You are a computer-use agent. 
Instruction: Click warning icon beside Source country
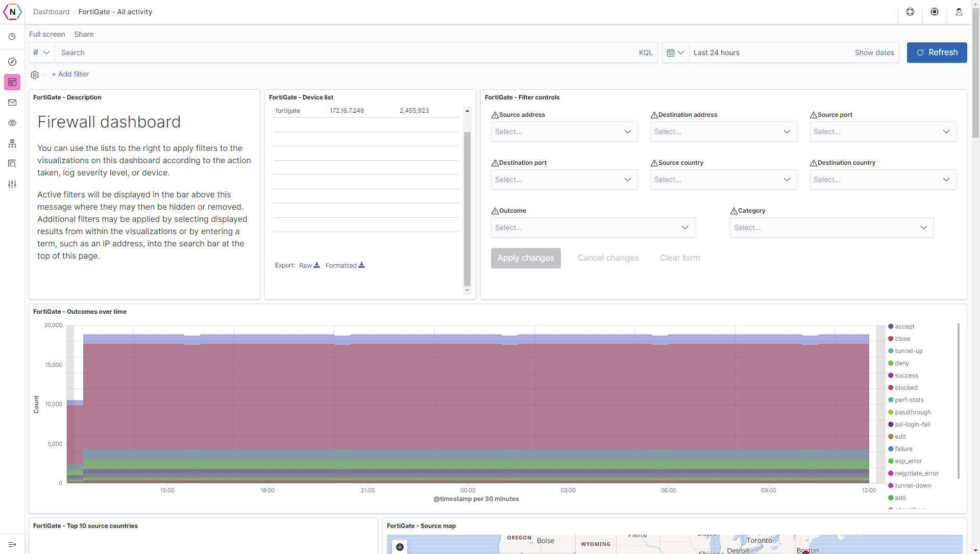point(654,163)
